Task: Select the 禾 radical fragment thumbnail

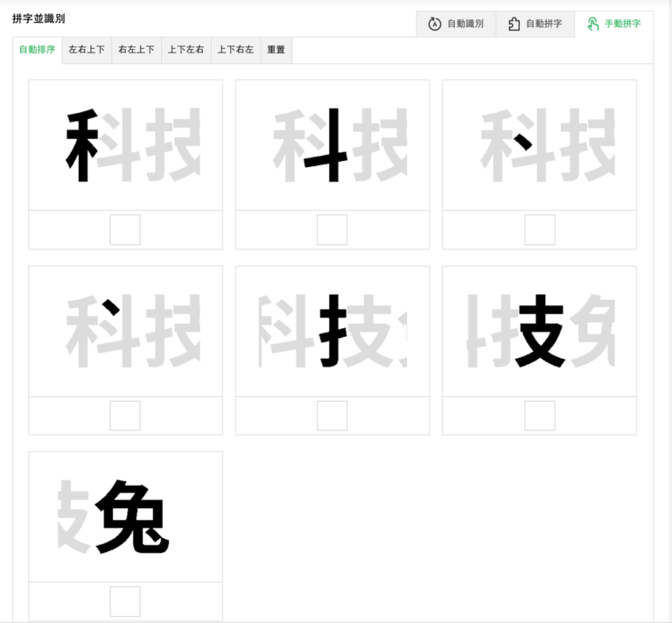Action: [125, 145]
